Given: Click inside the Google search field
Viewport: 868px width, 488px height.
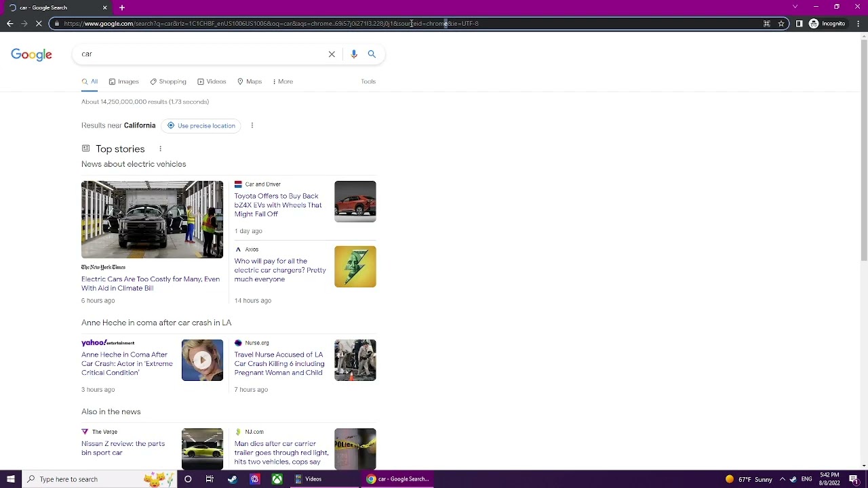Looking at the screenshot, I should click(200, 54).
